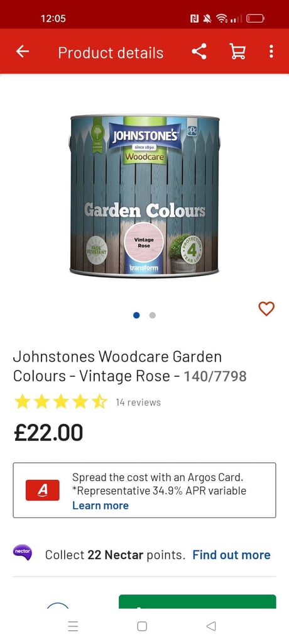Tap the product title with catalogue number
The image size is (289, 644).
129,366
